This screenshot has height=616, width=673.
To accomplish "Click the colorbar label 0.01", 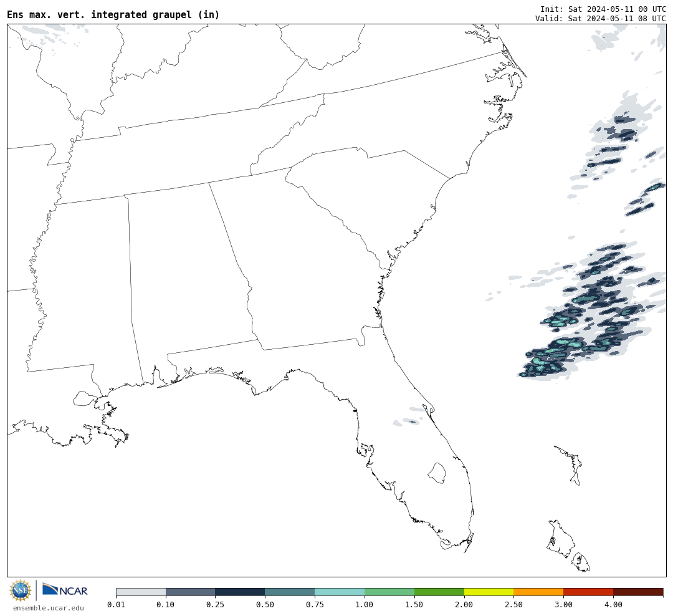I will point(116,604).
